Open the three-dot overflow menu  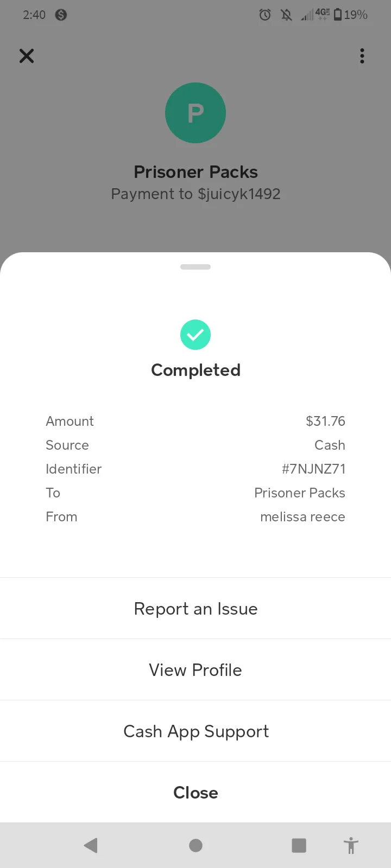pos(362,56)
